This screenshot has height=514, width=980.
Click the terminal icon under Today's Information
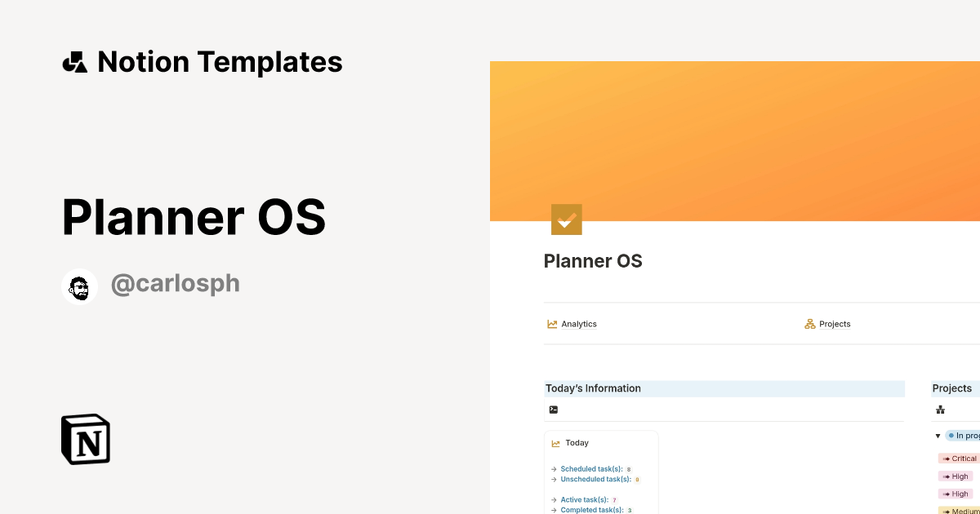(554, 409)
